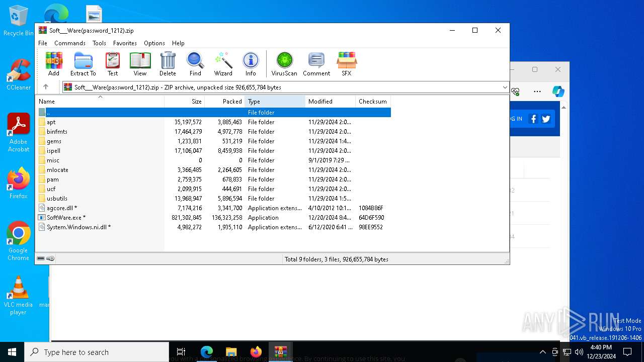Open Task View on the taskbar
Viewport: 644px width, 362px height.
pos(181,352)
